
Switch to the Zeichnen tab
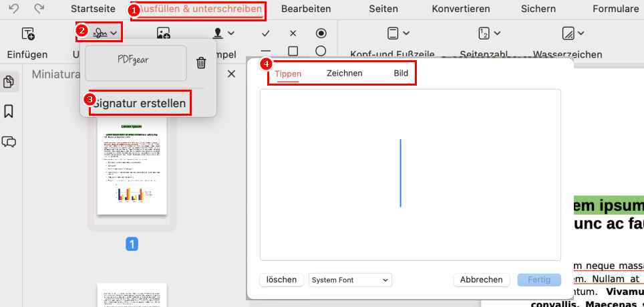(x=345, y=73)
